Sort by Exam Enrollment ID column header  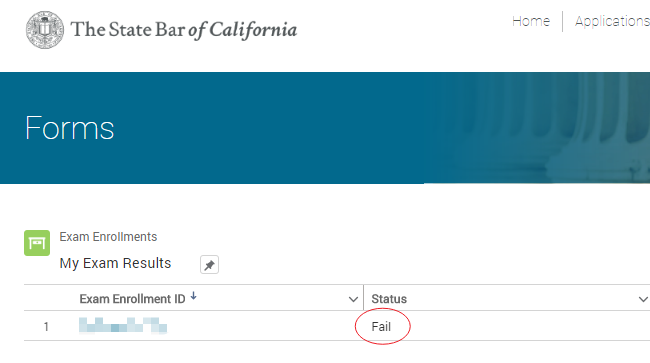point(132,299)
